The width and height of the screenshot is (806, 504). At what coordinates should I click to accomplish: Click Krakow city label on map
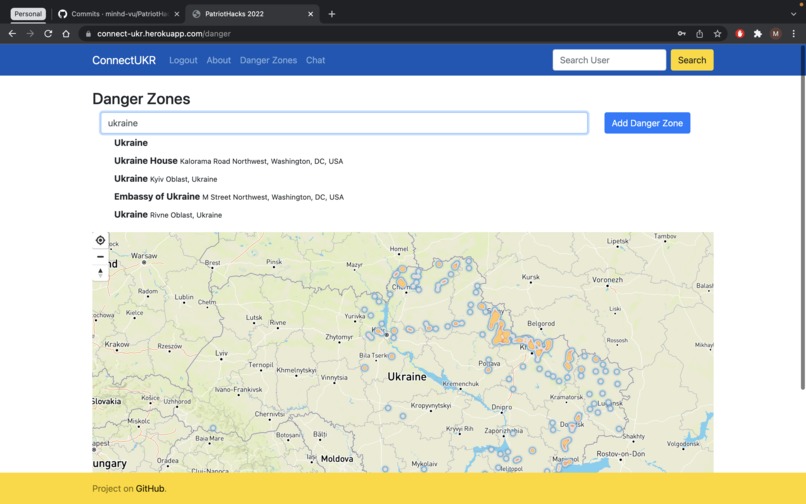click(117, 345)
